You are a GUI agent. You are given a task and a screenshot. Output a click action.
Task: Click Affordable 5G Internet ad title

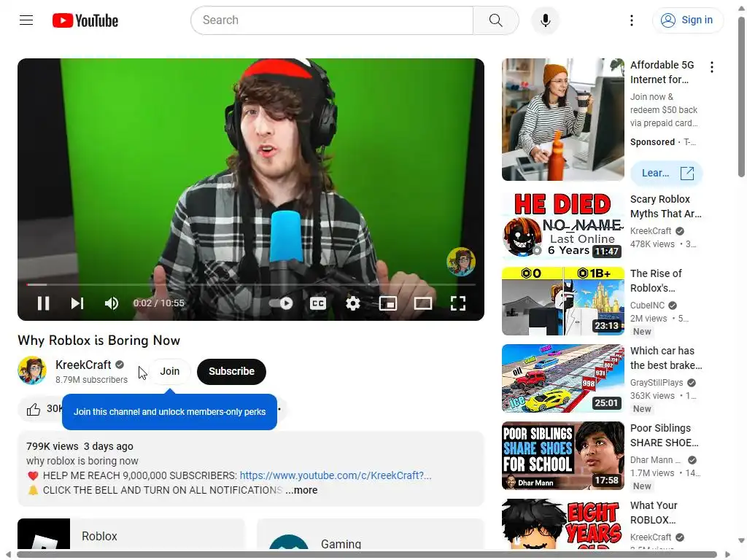662,72
